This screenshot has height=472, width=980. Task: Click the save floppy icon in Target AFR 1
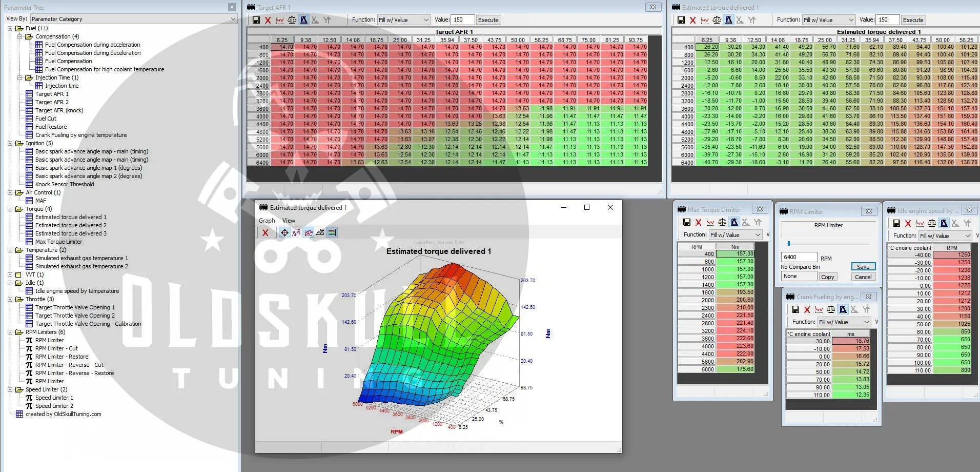pos(256,20)
